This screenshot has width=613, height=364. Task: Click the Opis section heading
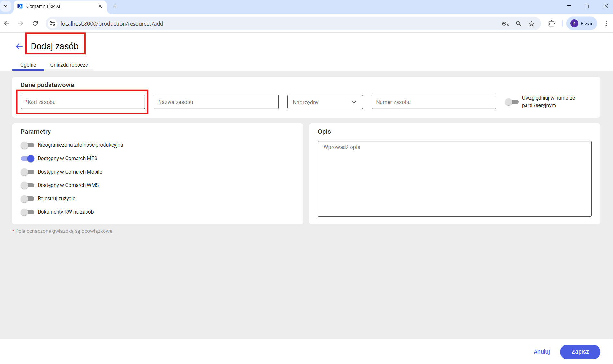click(324, 132)
